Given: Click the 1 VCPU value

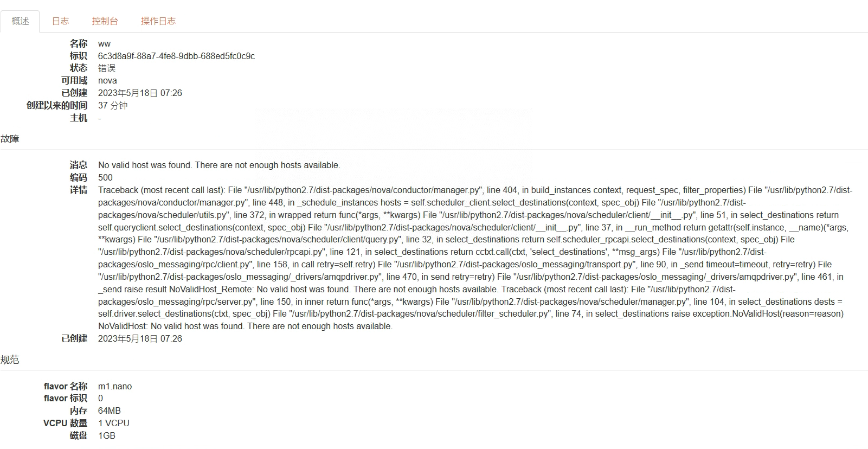Looking at the screenshot, I should point(114,424).
